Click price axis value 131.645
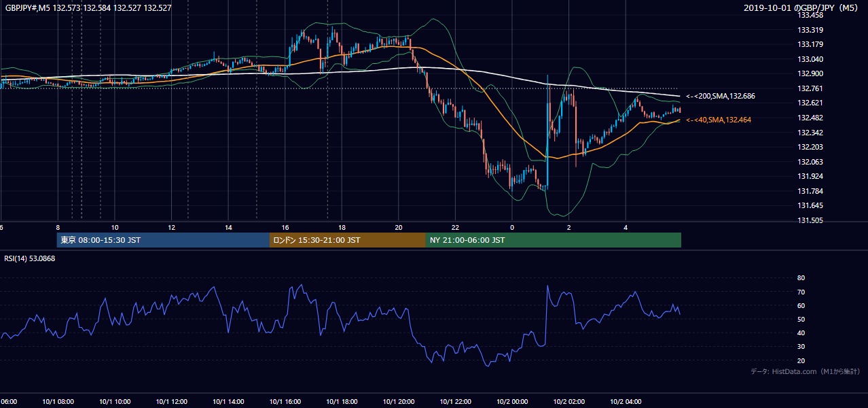868x408 pixels. (x=810, y=205)
